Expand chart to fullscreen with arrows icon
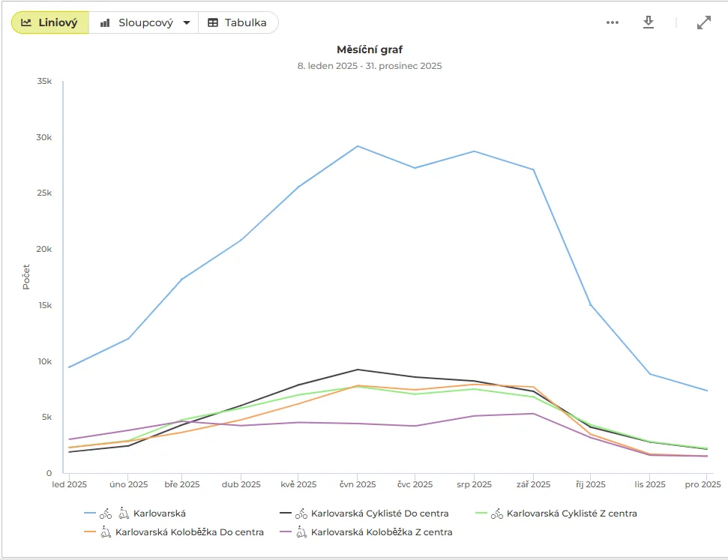Image resolution: width=728 pixels, height=560 pixels. click(704, 22)
